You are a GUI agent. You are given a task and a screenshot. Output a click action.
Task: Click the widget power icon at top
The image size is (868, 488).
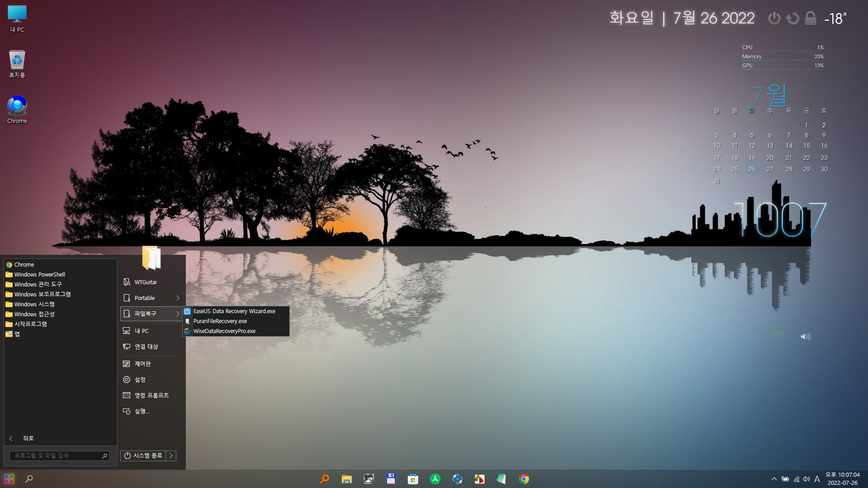(x=774, y=19)
